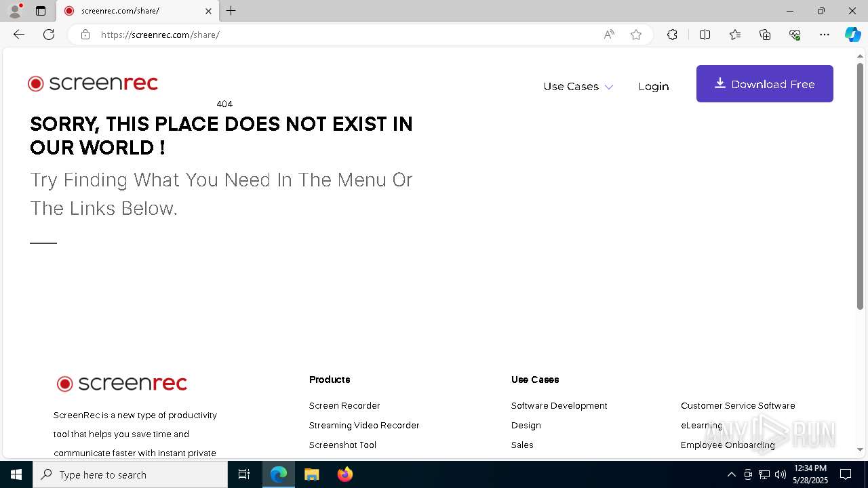The image size is (868, 488).
Task: Refresh the page
Action: click(49, 35)
